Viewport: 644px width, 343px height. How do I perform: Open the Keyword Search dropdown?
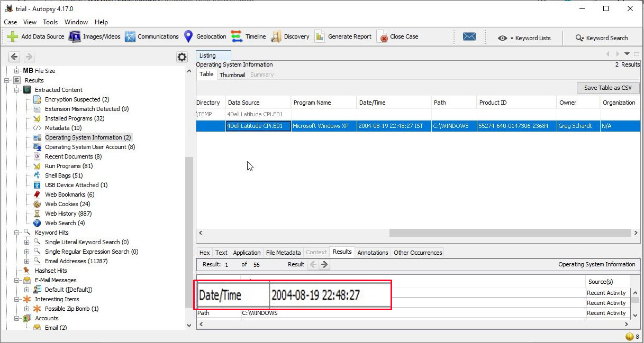tap(601, 38)
